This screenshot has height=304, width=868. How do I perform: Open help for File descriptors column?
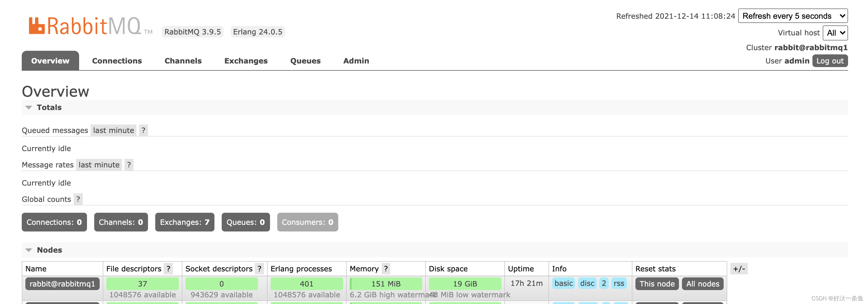tap(168, 269)
